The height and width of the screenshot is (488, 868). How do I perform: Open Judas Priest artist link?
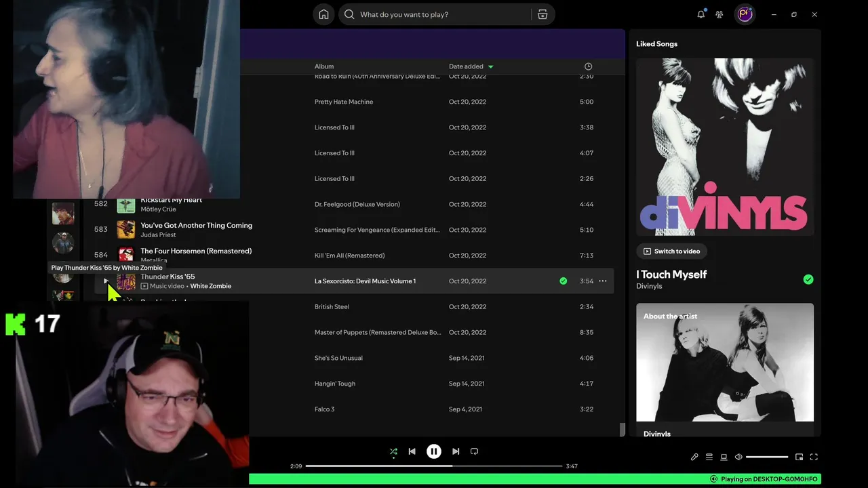[x=158, y=235]
